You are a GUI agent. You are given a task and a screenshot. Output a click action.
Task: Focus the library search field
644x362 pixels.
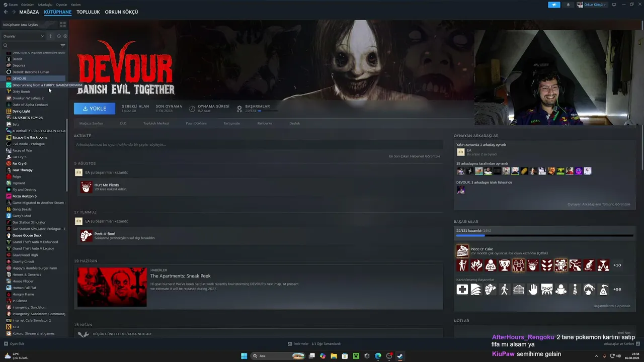pyautogui.click(x=30, y=46)
